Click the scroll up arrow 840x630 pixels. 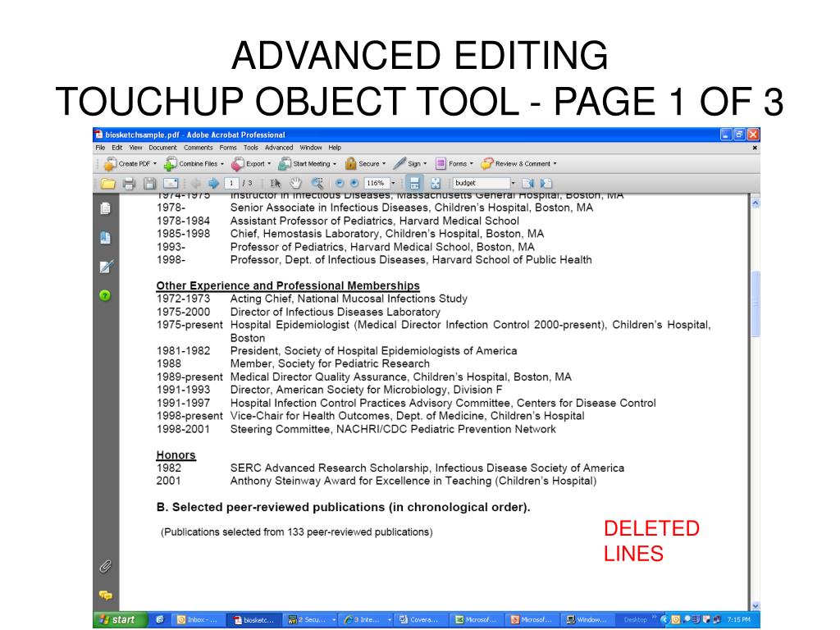pos(756,203)
